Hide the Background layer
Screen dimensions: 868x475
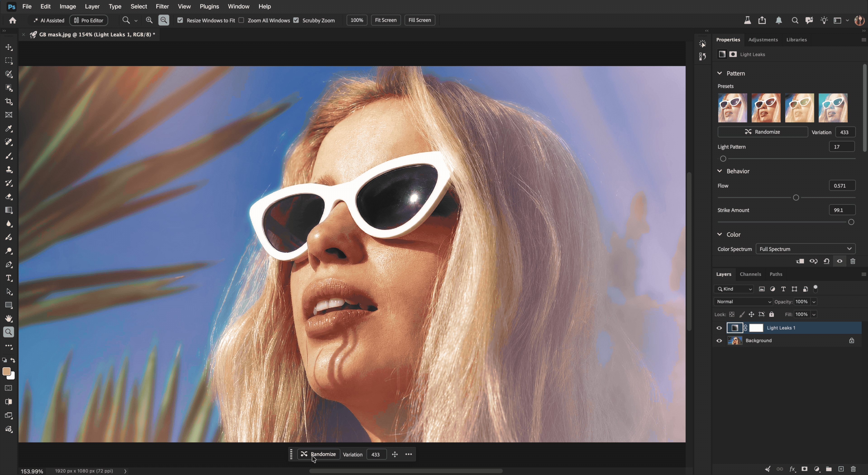[719, 341]
